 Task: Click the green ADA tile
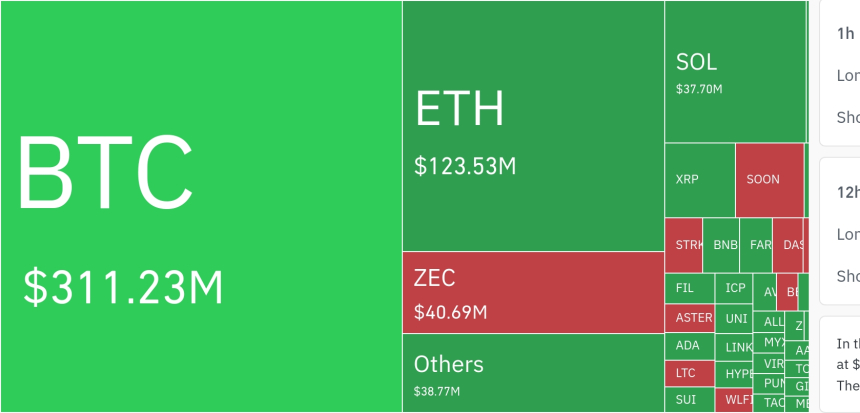pyautogui.click(x=689, y=346)
